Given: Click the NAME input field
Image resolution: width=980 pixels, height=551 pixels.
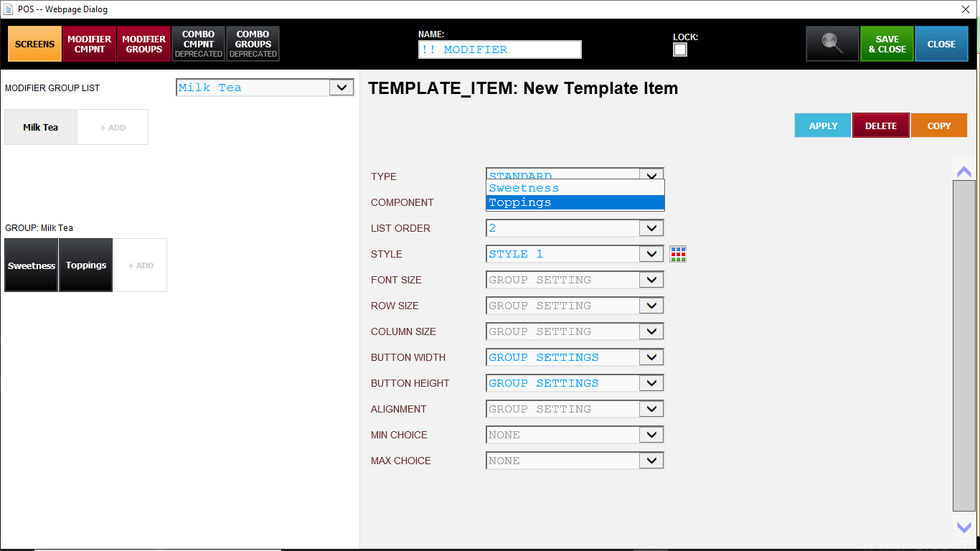Looking at the screenshot, I should tap(499, 50).
